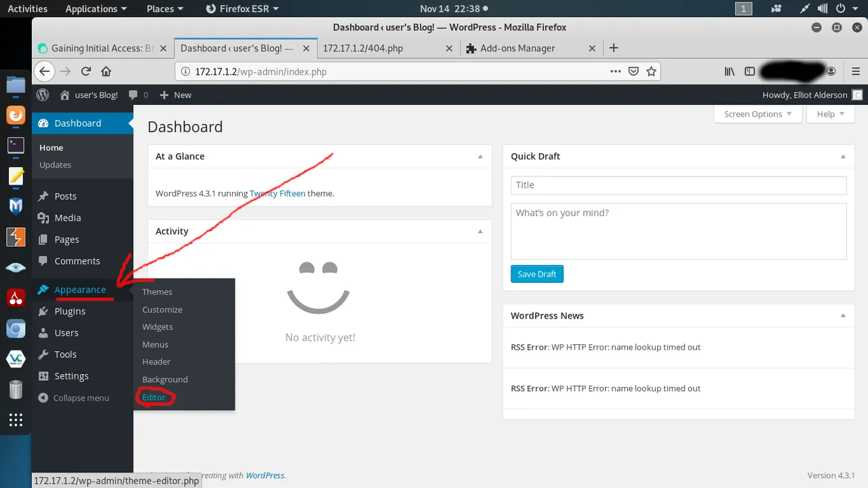Collapse the At a Glance panel
Image resolution: width=868 pixels, height=488 pixels.
480,157
